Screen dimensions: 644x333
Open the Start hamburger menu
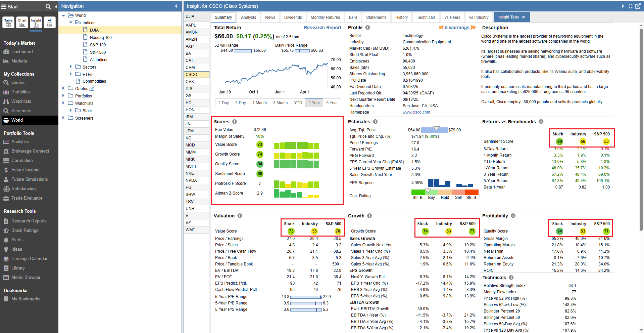click(4, 7)
